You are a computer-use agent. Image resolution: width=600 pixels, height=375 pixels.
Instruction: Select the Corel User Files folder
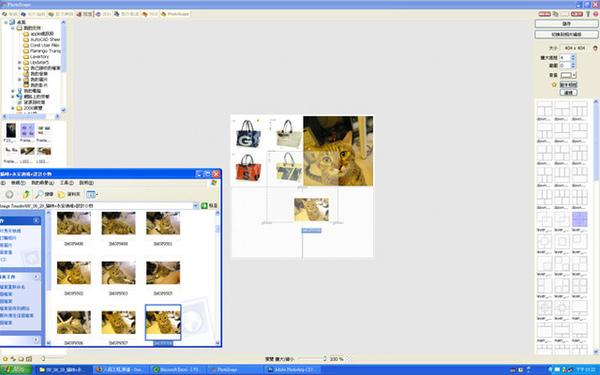coord(44,45)
